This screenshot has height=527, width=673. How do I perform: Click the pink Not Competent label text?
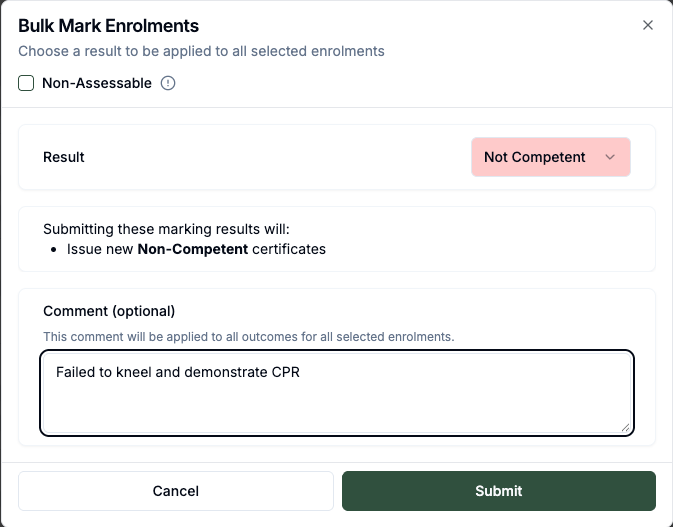pos(534,157)
